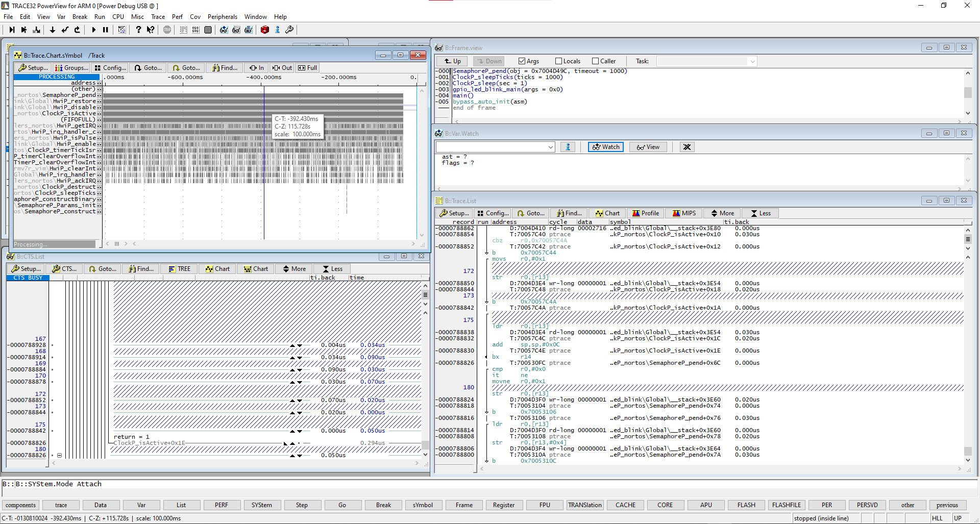The width and height of the screenshot is (980, 524).
Task: Click the Go (play) toolbar icon
Action: pos(94,30)
